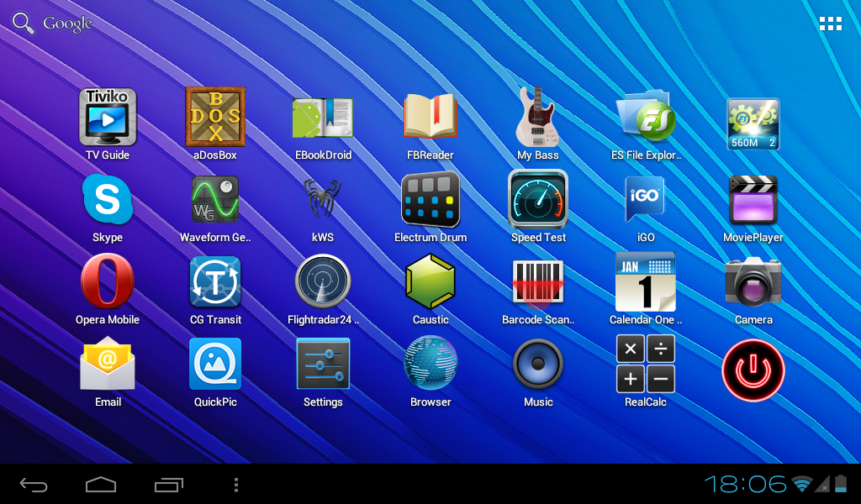Launch Opera Mobile browser

(x=108, y=281)
